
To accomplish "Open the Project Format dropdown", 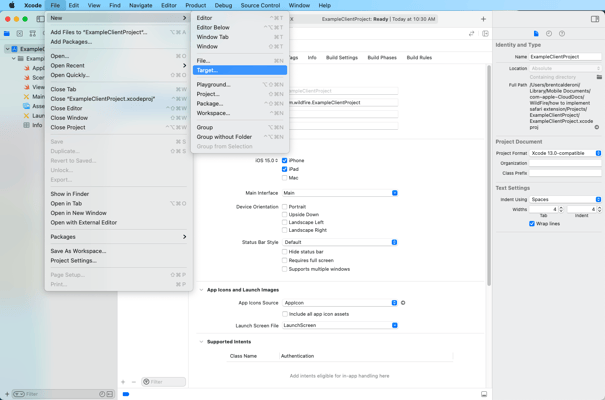I will (565, 153).
